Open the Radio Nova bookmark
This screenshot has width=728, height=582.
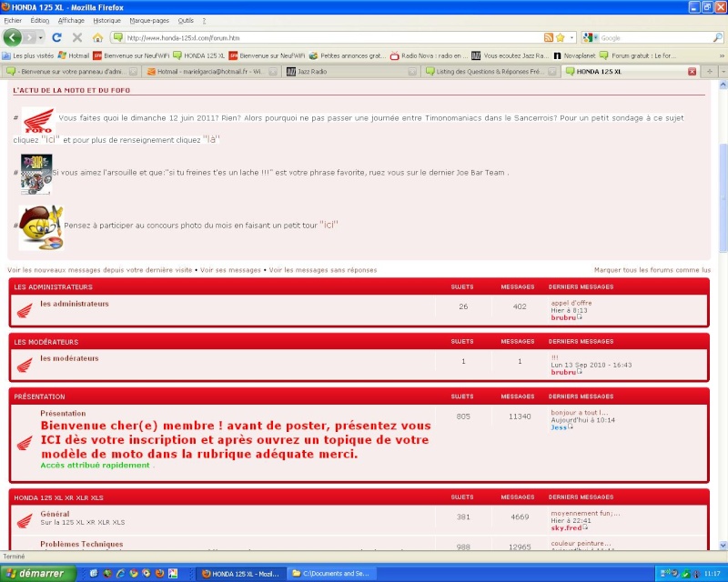[x=429, y=55]
